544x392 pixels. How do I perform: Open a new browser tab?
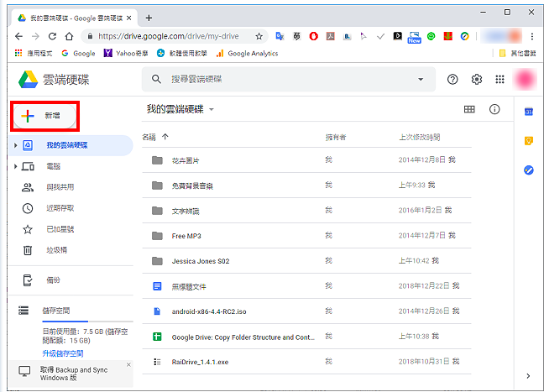pos(149,18)
